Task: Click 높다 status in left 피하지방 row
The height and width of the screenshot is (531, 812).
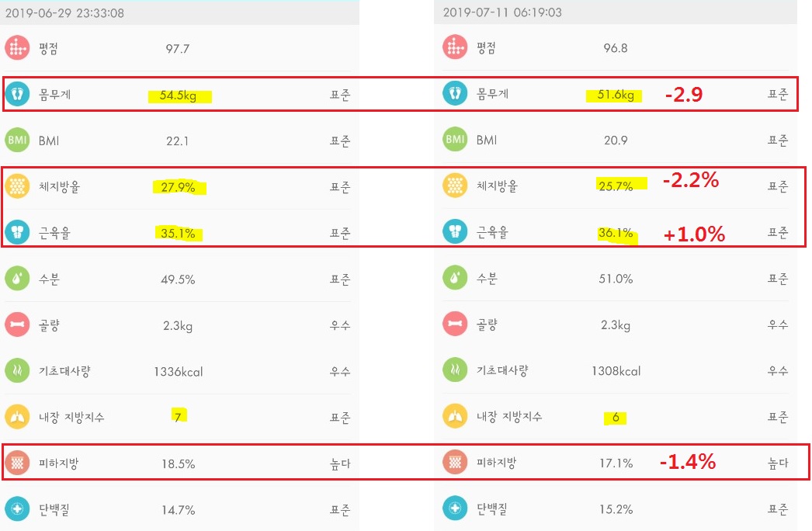Action: point(340,463)
